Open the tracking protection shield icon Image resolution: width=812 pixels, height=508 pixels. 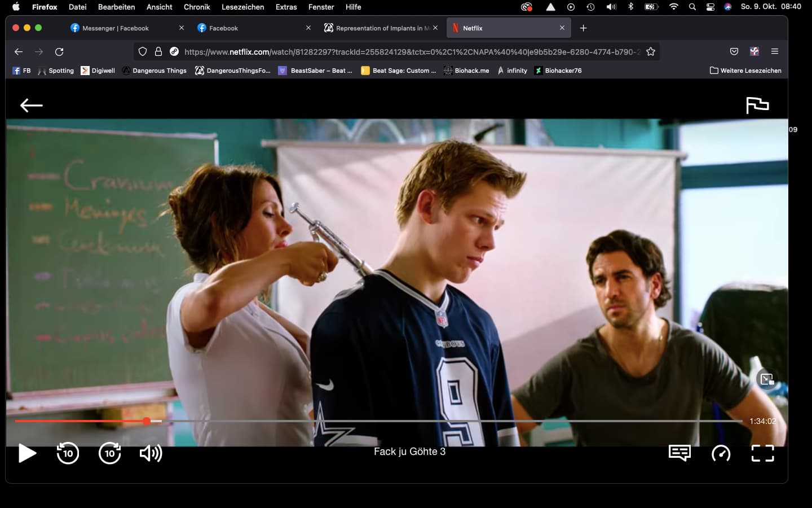coord(143,51)
